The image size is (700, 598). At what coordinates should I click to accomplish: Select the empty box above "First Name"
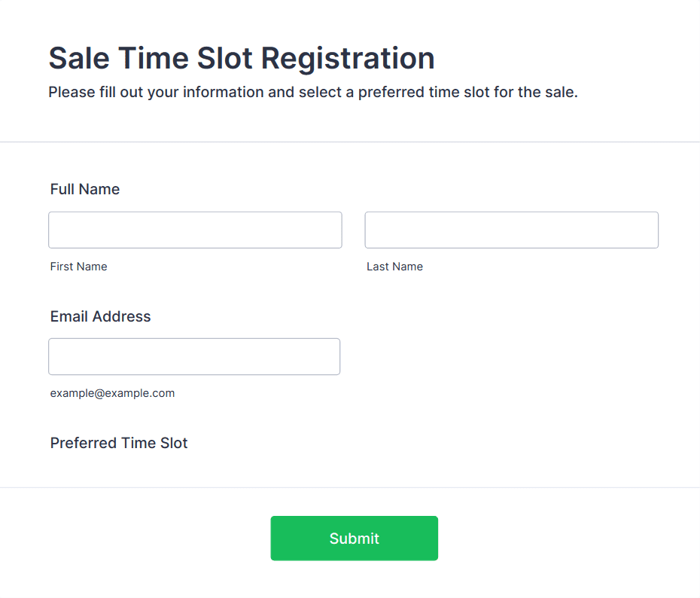coord(195,230)
